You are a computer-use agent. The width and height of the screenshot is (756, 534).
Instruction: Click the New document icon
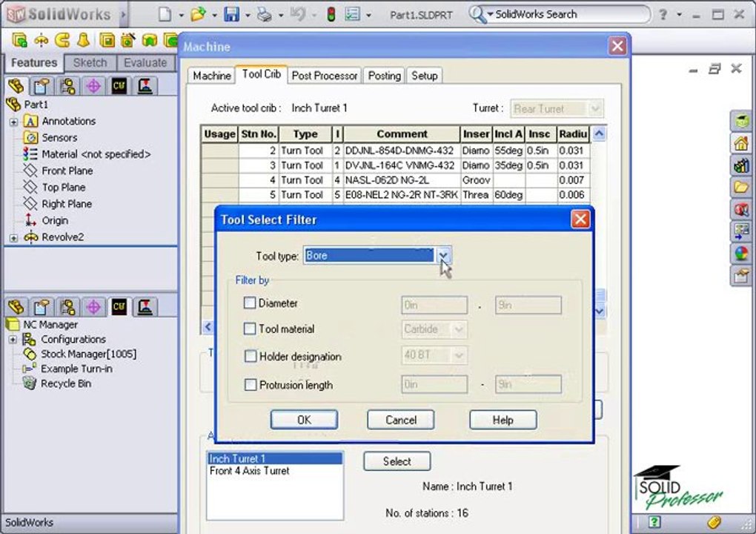coord(165,15)
